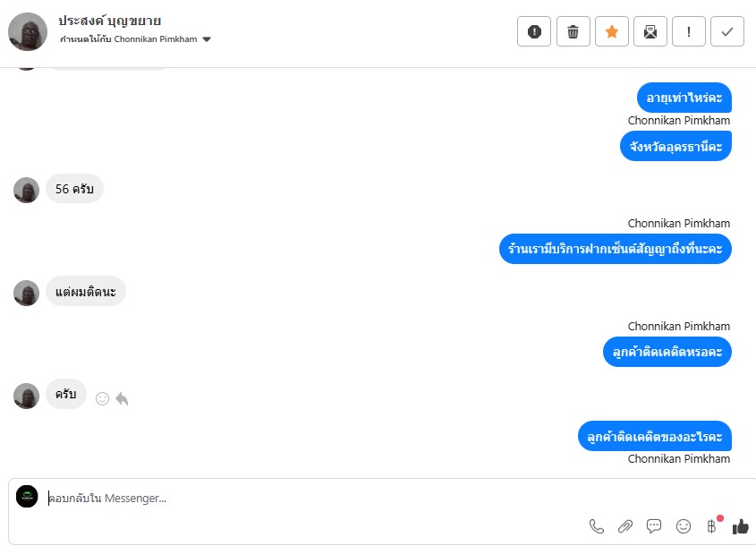Mark conversation unread with envelope icon
Viewport: 756px width, 546px height.
[x=650, y=32]
